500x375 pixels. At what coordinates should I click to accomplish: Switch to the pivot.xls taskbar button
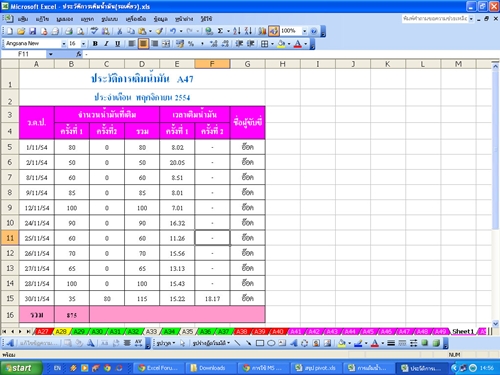[x=316, y=368]
